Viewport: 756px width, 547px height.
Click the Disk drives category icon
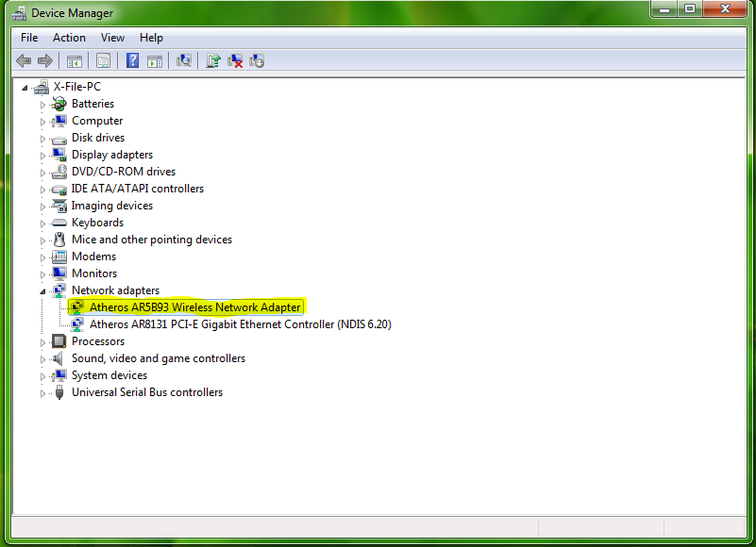(59, 139)
